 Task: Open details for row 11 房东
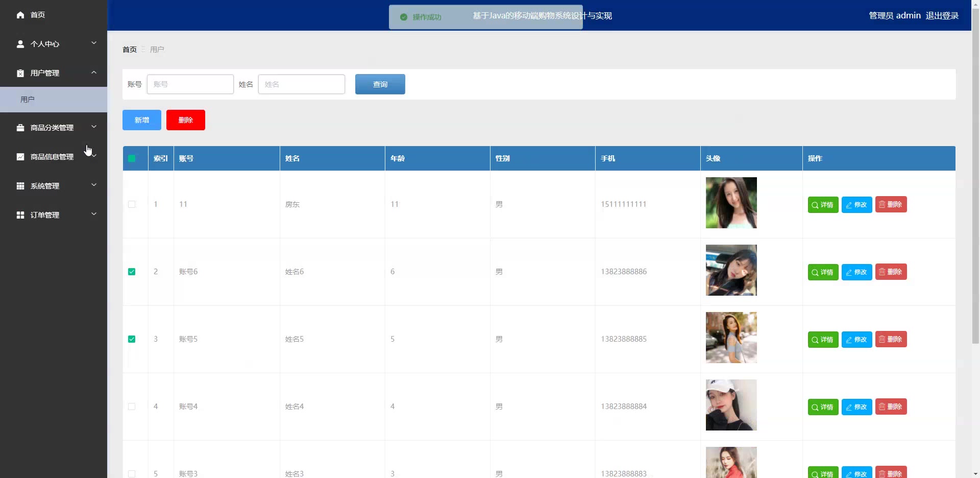click(823, 205)
